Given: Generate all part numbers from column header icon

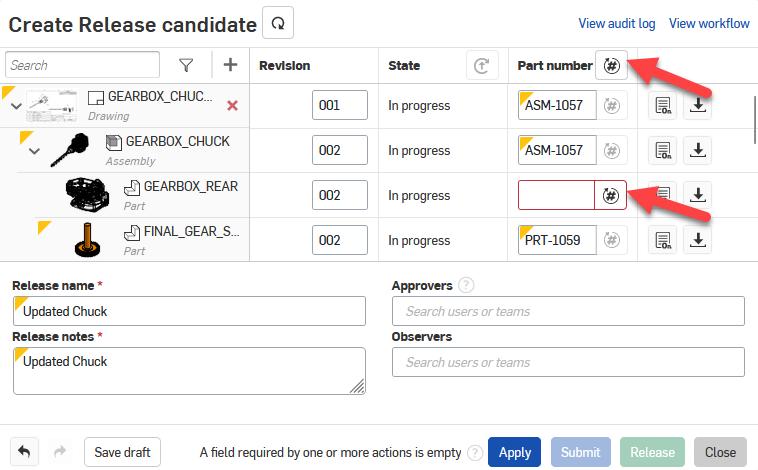Looking at the screenshot, I should pos(610,65).
